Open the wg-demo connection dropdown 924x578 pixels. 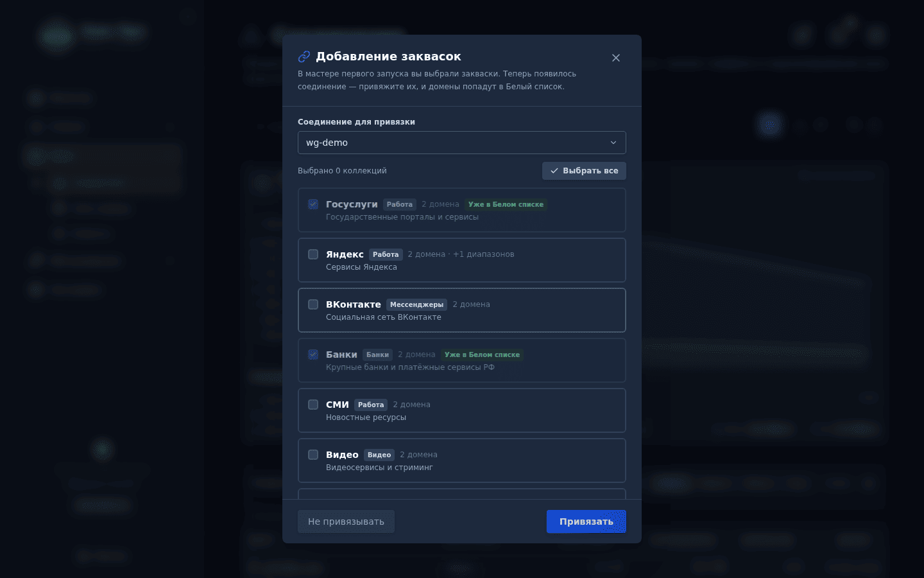pos(462,143)
